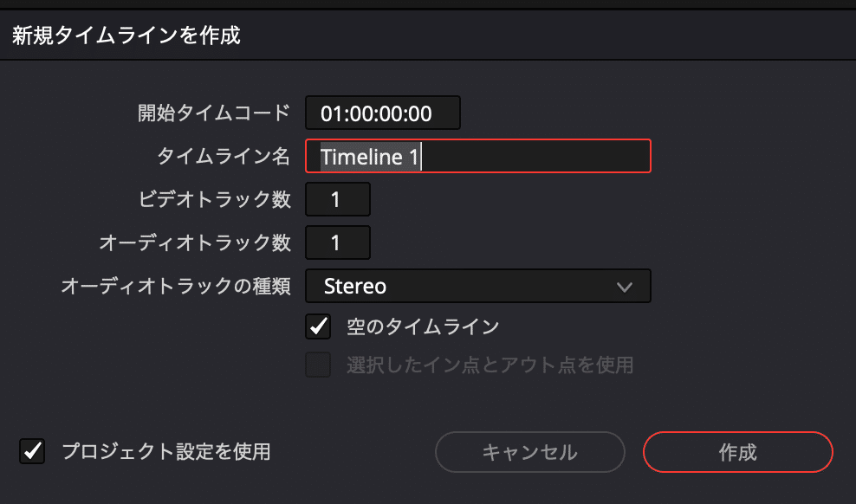Select the 01:00:00:00 timecode text

382,113
